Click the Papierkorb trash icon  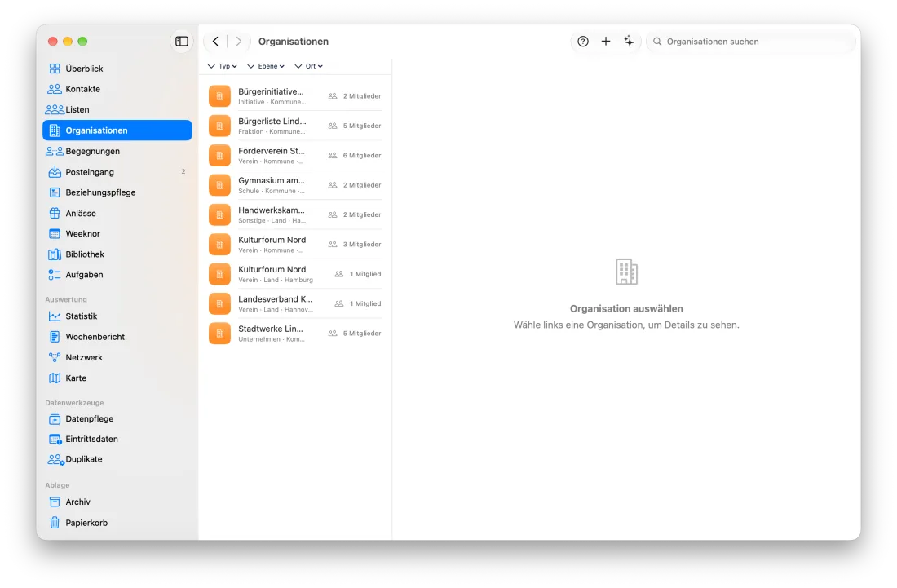55,523
